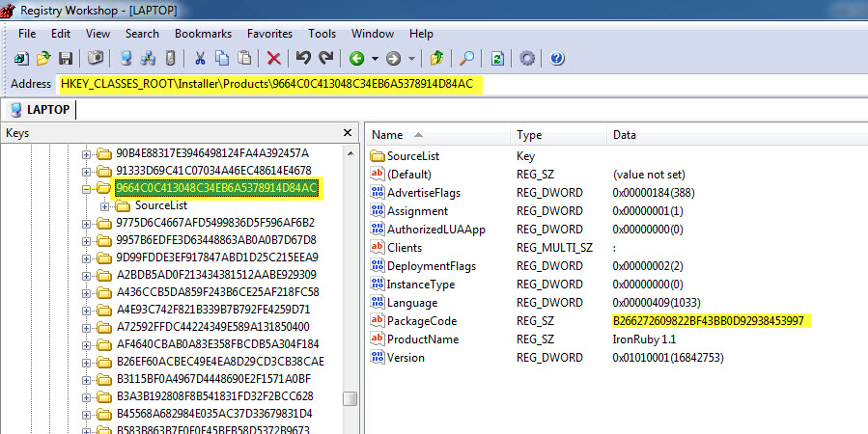This screenshot has height=434, width=868.
Task: Open the Edit menu
Action: 61,34
